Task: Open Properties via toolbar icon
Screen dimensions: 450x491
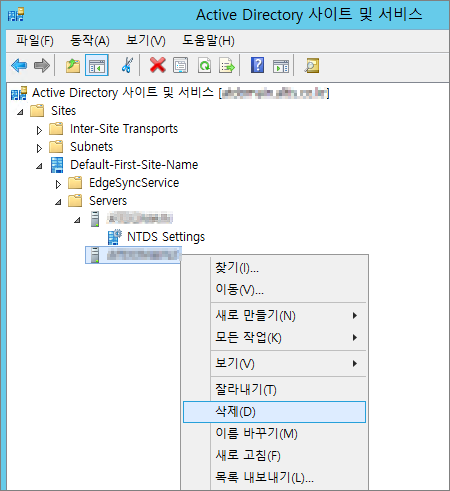Action: click(x=181, y=65)
